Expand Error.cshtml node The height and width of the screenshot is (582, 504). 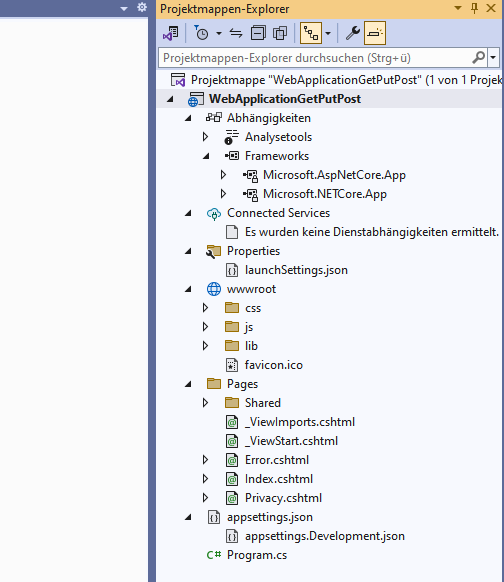205,460
